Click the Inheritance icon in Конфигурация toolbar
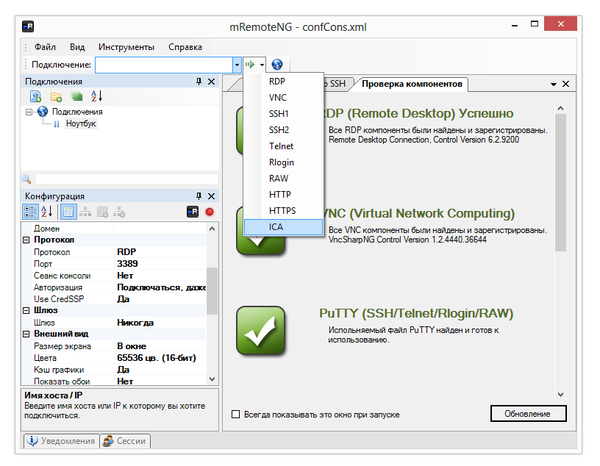This screenshot has width=600, height=466. (x=85, y=212)
